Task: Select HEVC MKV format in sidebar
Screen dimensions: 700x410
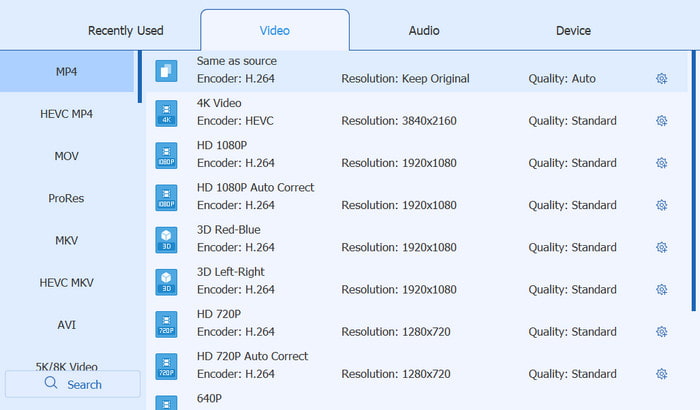Action: (x=67, y=283)
